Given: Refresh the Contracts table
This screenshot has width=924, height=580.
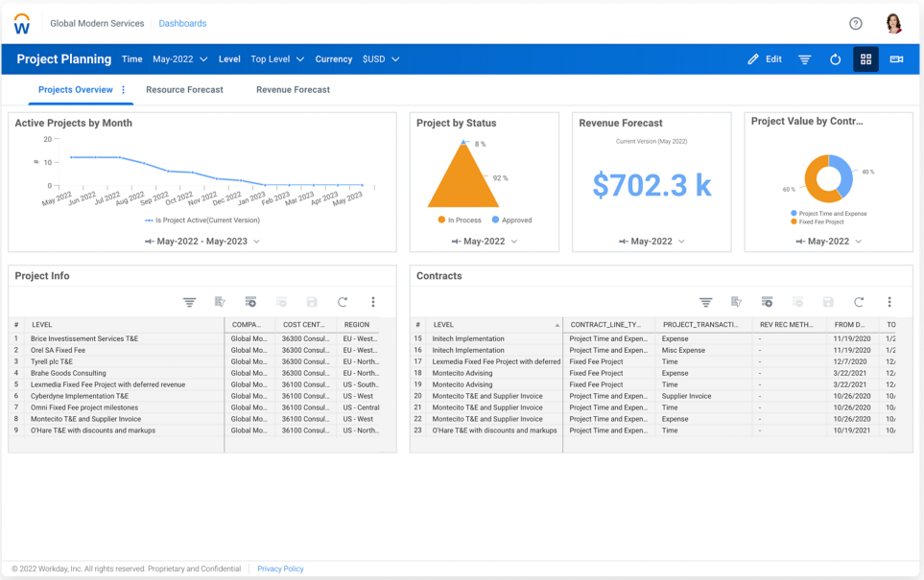Looking at the screenshot, I should coord(859,302).
